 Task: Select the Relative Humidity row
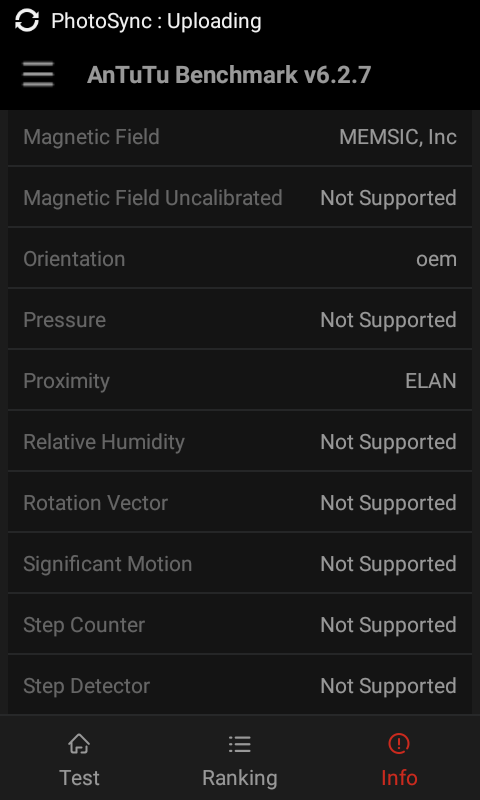click(240, 441)
